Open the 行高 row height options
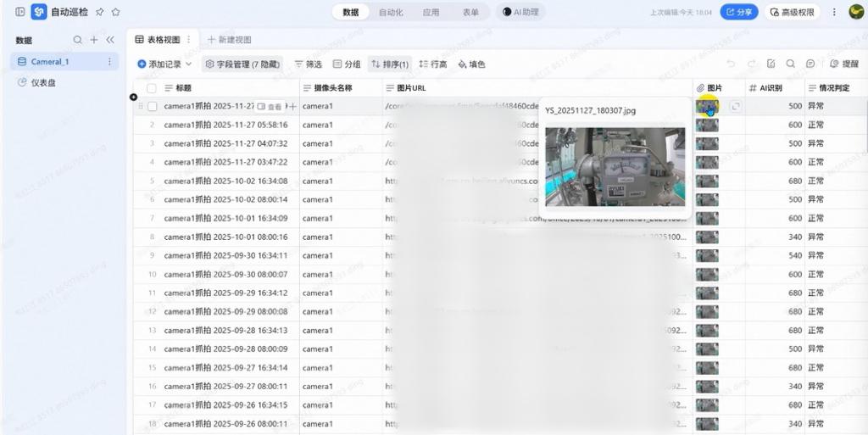Screen dimensions: 868x435 click(433, 64)
